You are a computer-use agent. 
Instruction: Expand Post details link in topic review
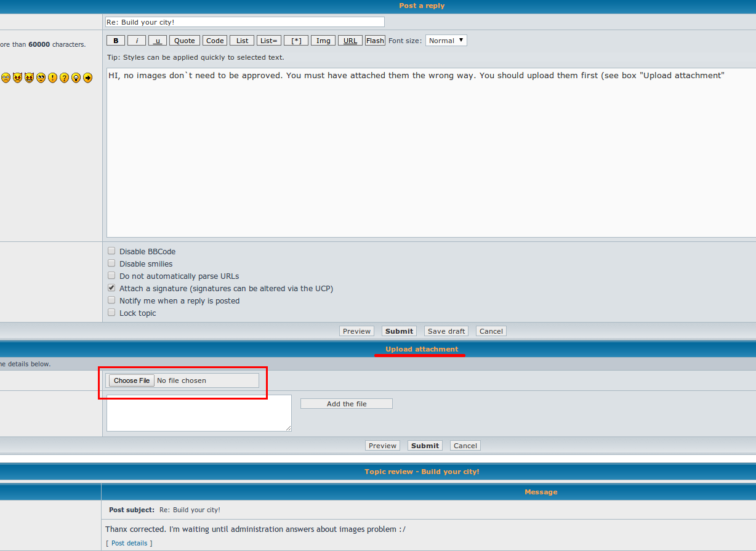(x=129, y=543)
